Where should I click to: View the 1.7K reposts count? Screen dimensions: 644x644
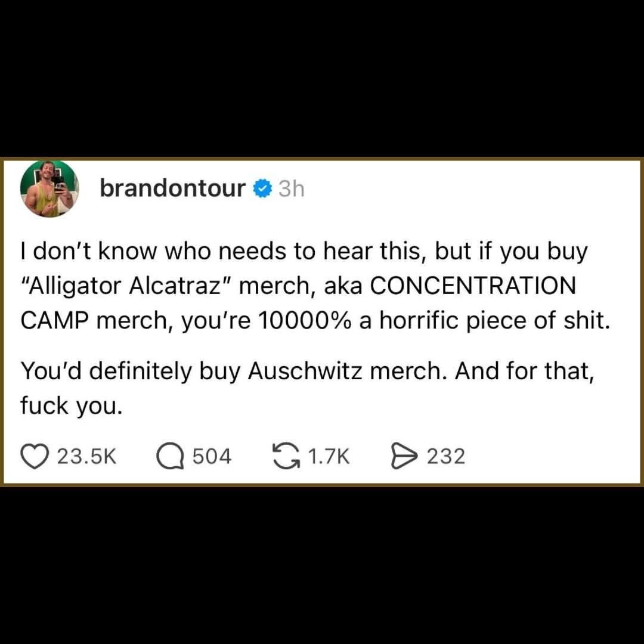pyautogui.click(x=329, y=456)
